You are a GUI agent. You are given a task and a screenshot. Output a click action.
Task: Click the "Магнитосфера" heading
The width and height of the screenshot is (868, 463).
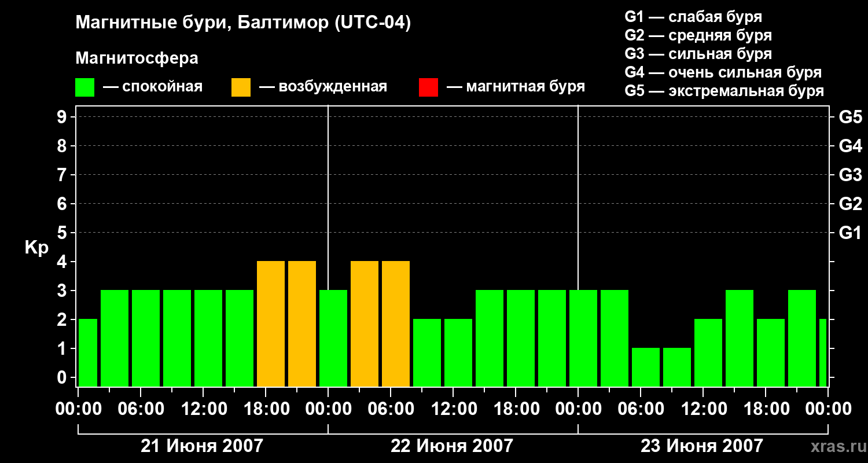(x=137, y=58)
